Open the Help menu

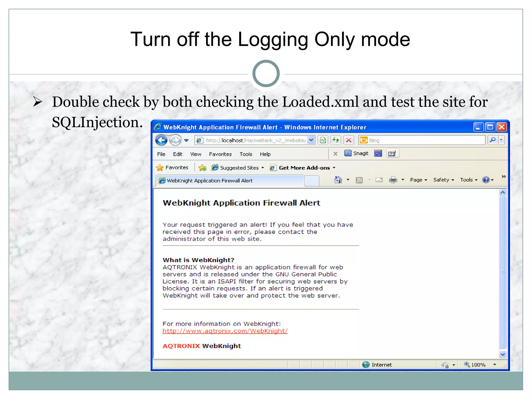point(265,154)
